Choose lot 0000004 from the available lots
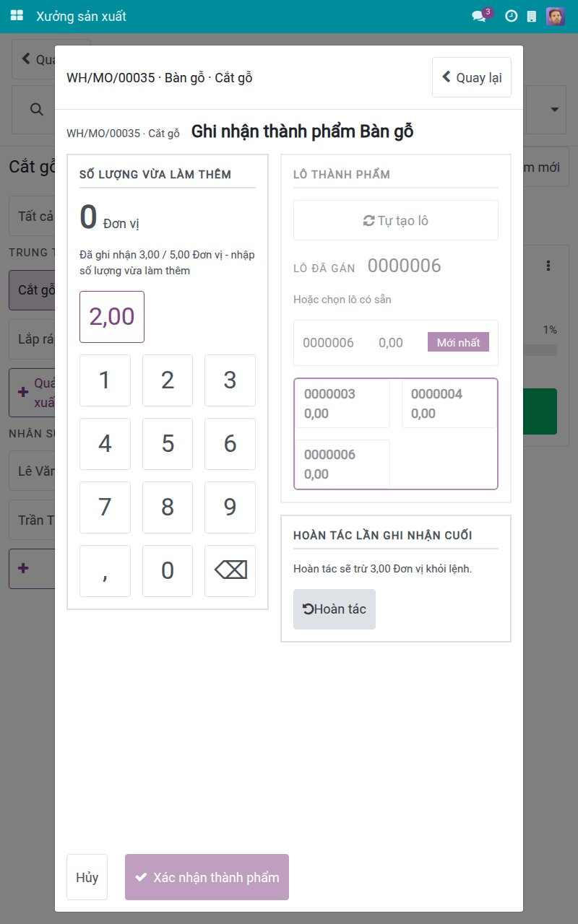The width and height of the screenshot is (578, 924). pos(449,404)
